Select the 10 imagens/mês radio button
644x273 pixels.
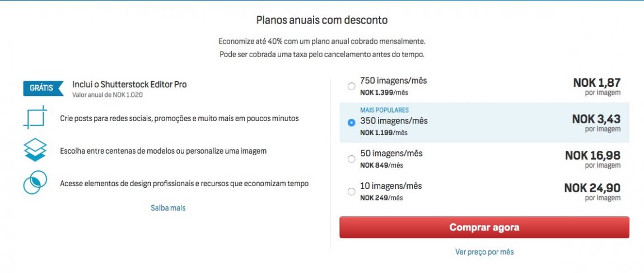[351, 192]
